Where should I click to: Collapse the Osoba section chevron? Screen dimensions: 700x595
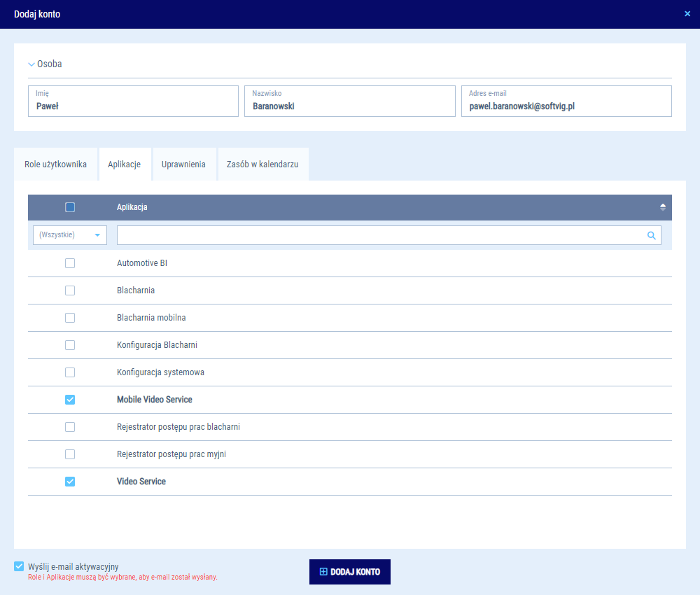[x=31, y=64]
